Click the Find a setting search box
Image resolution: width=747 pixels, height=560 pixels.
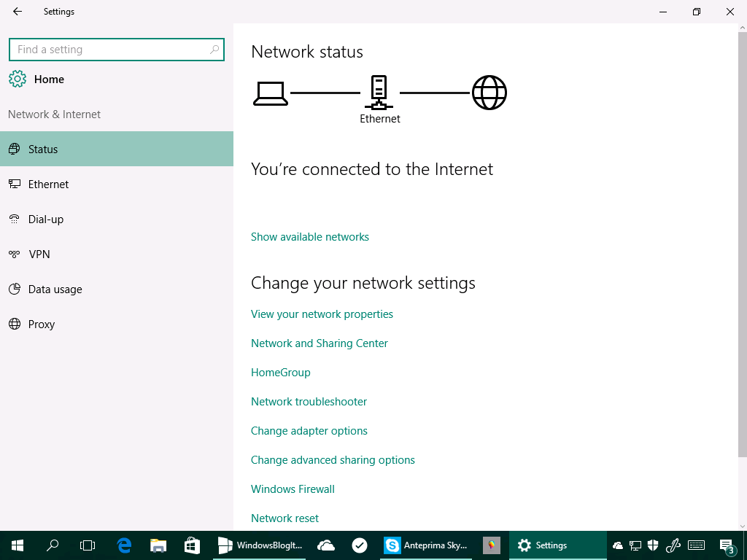[117, 50]
